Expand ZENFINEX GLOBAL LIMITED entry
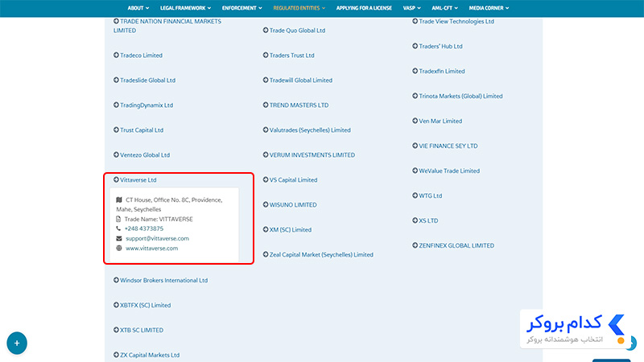644x362 pixels. (453, 245)
